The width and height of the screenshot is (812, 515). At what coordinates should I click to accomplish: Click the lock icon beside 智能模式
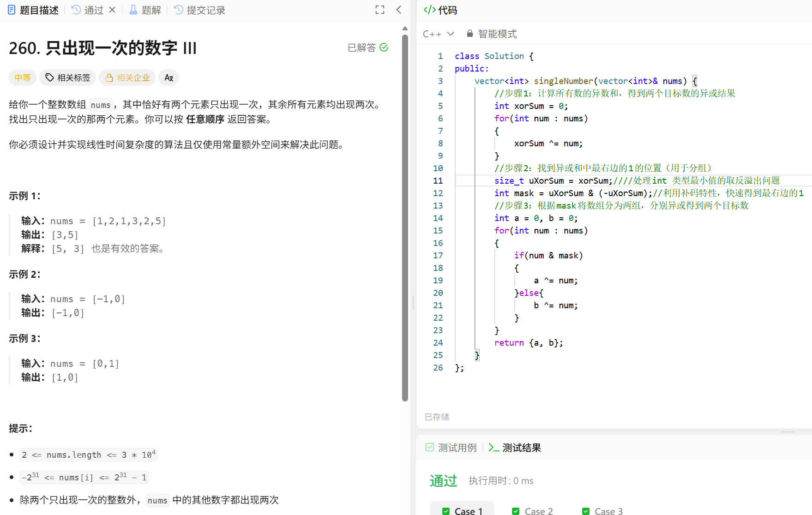pyautogui.click(x=469, y=33)
